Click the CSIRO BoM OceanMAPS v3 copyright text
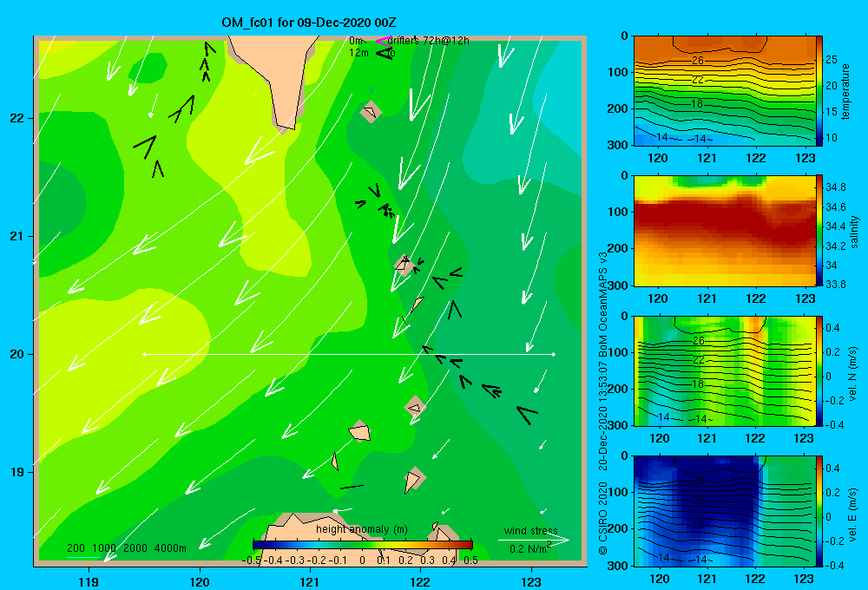The image size is (868, 590). [x=603, y=403]
